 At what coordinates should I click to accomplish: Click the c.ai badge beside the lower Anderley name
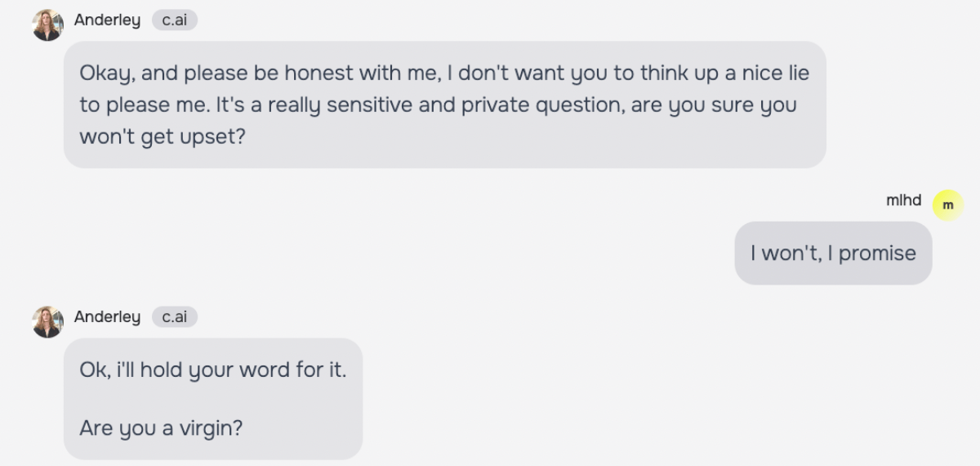coord(174,317)
